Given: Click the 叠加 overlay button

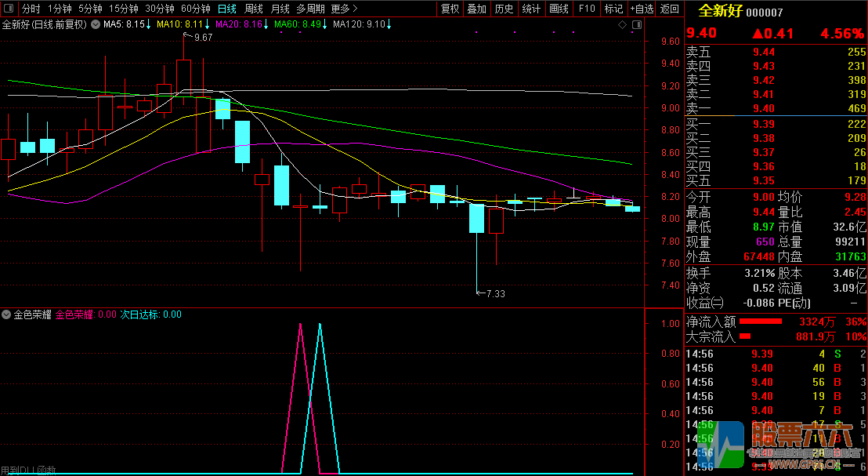Looking at the screenshot, I should pyautogui.click(x=476, y=9).
